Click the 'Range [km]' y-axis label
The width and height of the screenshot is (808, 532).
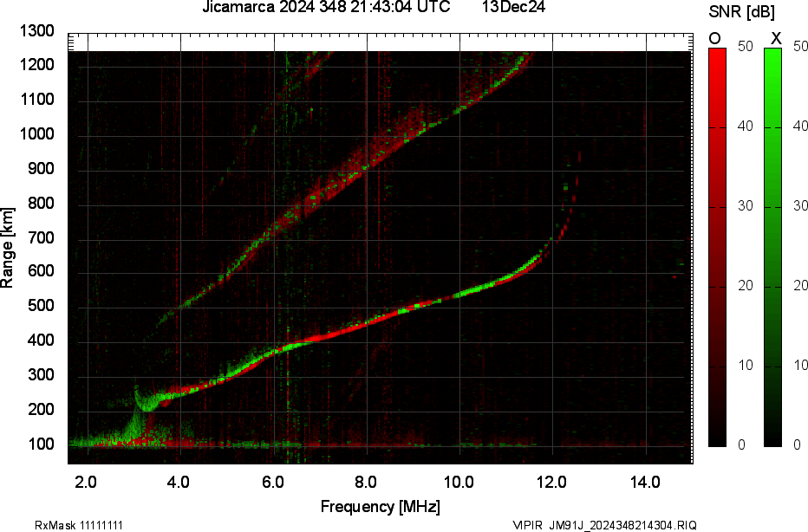coord(7,248)
